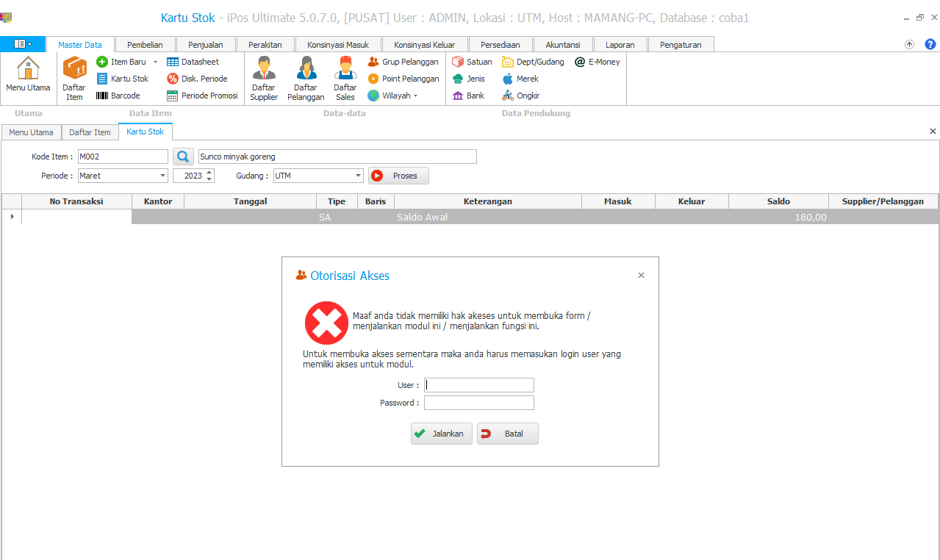Open Periode Promosi calendar icon
Screen dimensions: 940x560
point(173,96)
